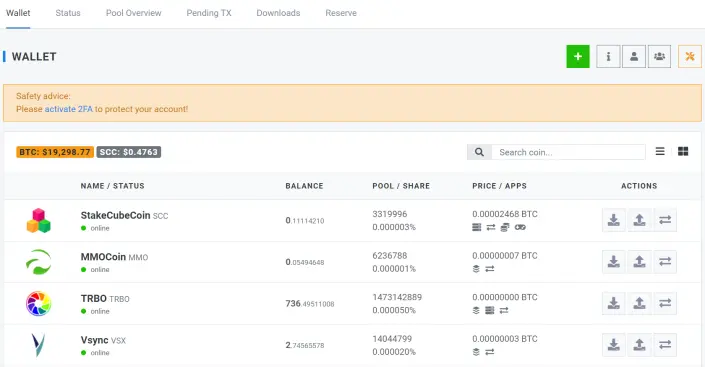Viewport: 705px width, 367px height.
Task: Click the TRBO balance 736.49511008
Action: (310, 304)
